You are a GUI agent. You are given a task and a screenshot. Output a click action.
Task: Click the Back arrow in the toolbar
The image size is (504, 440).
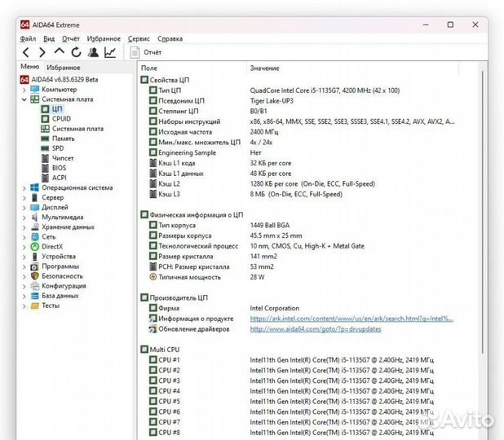tap(26, 52)
